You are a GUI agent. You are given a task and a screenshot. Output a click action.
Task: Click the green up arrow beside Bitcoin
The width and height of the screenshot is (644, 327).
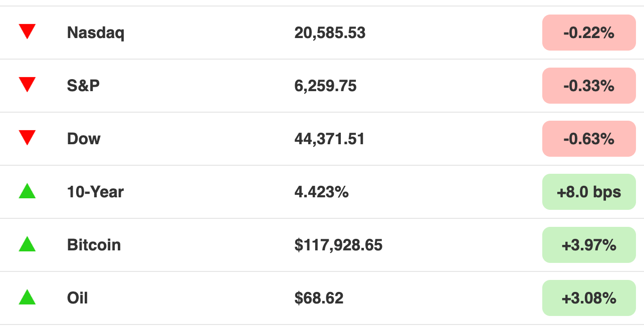click(x=27, y=244)
